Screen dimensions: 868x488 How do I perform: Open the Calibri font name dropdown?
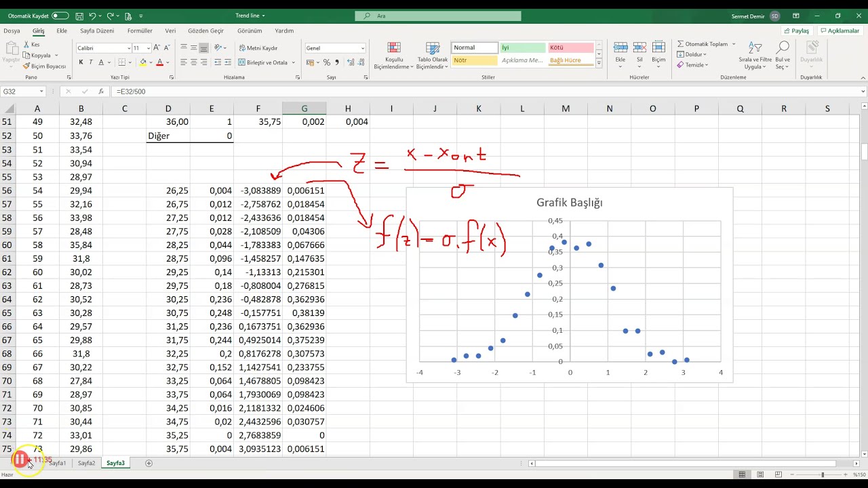pos(129,48)
